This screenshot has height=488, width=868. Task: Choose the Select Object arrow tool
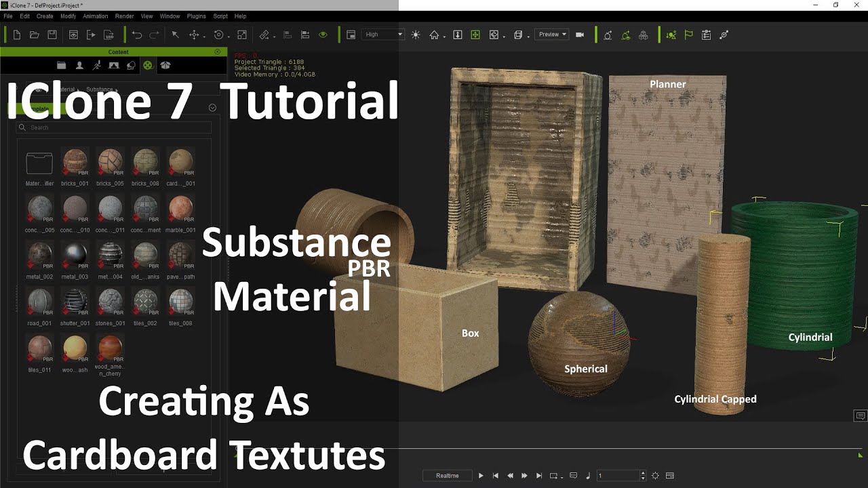click(175, 35)
